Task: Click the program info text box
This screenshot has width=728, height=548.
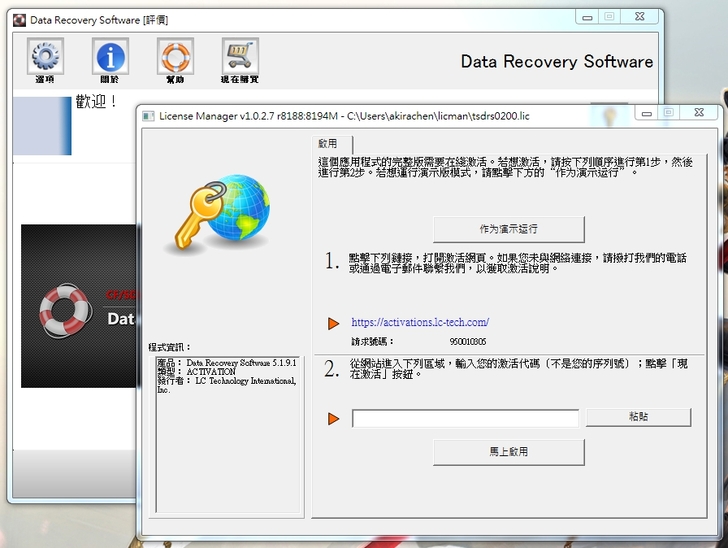Action: tap(227, 434)
